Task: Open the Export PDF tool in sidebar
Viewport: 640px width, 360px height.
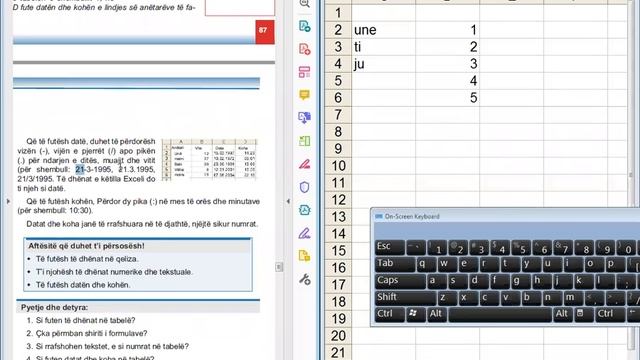Action: click(304, 26)
